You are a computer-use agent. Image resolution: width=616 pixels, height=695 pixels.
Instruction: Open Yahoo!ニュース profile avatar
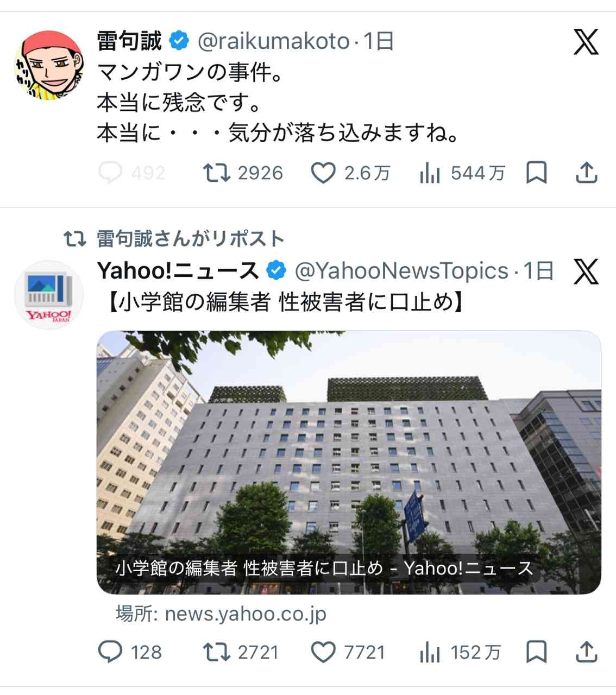click(49, 295)
